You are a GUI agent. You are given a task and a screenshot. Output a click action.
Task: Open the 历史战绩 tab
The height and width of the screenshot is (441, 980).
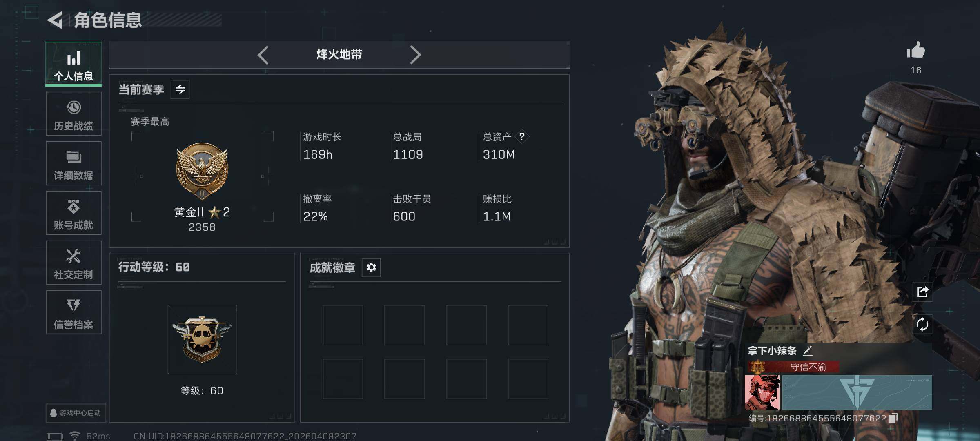tap(73, 114)
